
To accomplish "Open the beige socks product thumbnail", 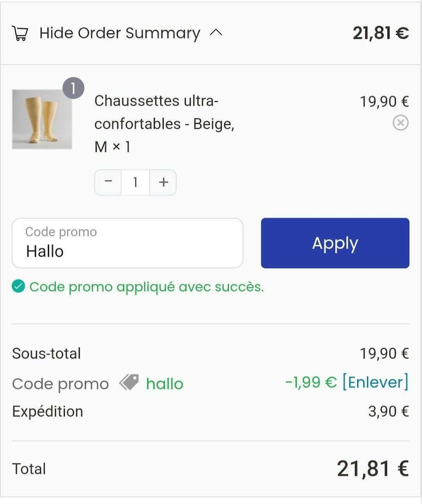I will (x=42, y=119).
